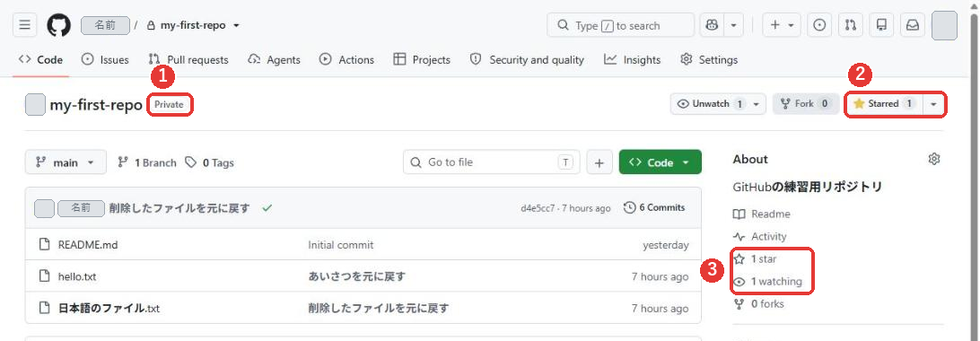980x341 pixels.
Task: Open the Activity link in About
Action: tap(760, 237)
